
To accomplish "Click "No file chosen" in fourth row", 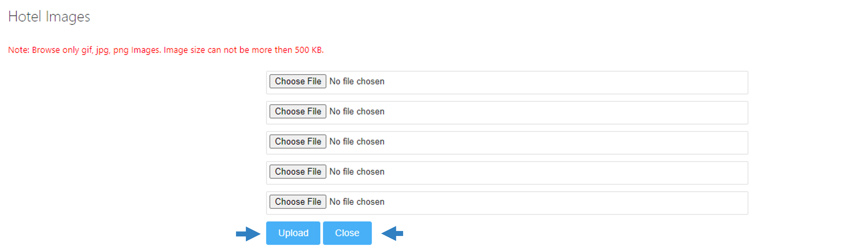I will click(x=357, y=172).
